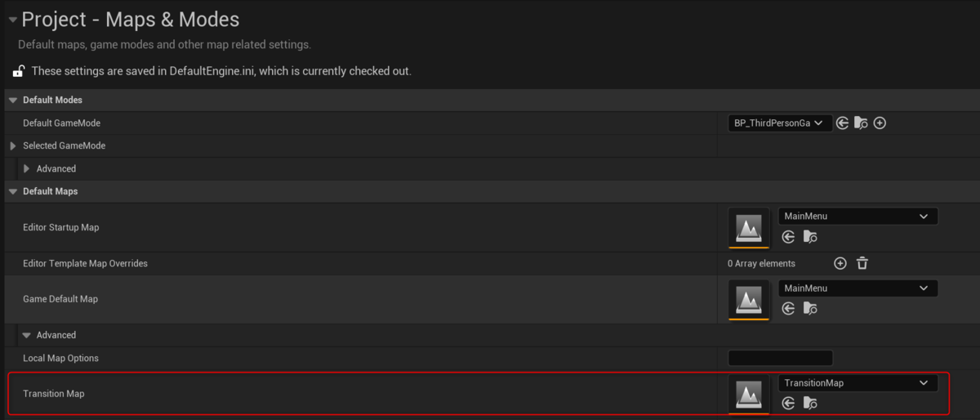
Task: Browse to Transition Map asset
Action: pyautogui.click(x=810, y=403)
